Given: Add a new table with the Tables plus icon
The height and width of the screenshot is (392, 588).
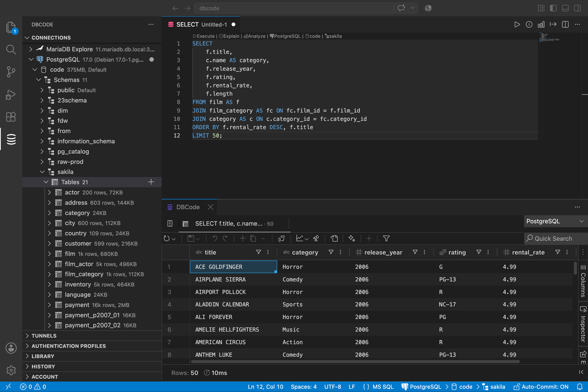Looking at the screenshot, I should (x=151, y=182).
